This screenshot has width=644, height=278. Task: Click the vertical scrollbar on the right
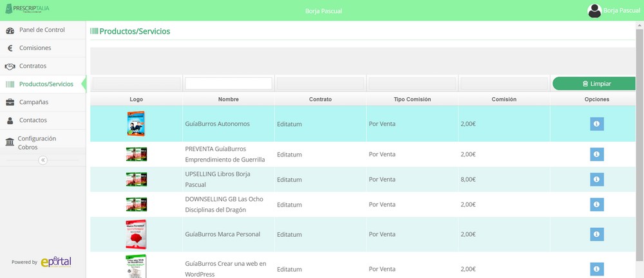(639, 129)
